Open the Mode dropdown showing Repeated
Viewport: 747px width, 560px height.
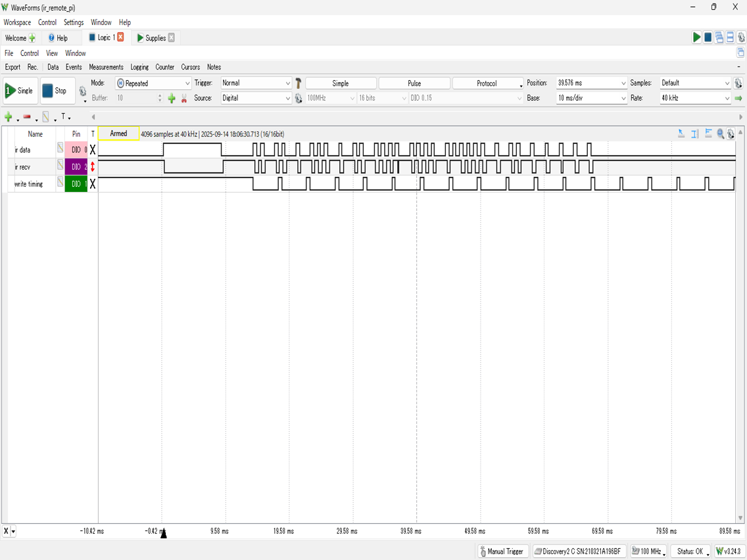[153, 83]
